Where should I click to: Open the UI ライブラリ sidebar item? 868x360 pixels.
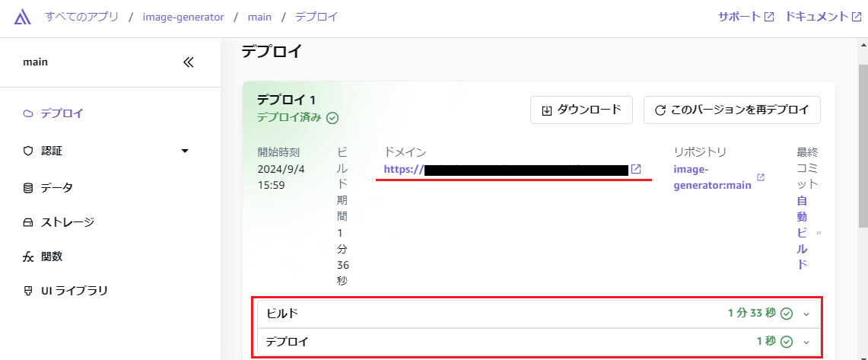tap(75, 290)
